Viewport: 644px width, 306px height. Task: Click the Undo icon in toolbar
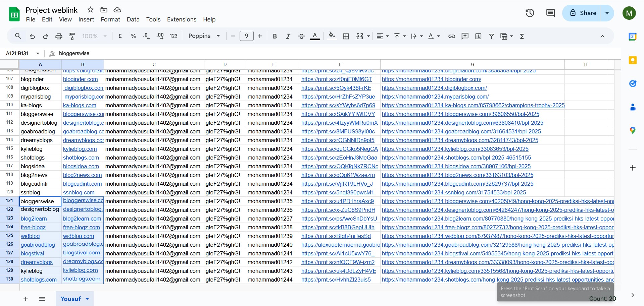[x=32, y=36]
